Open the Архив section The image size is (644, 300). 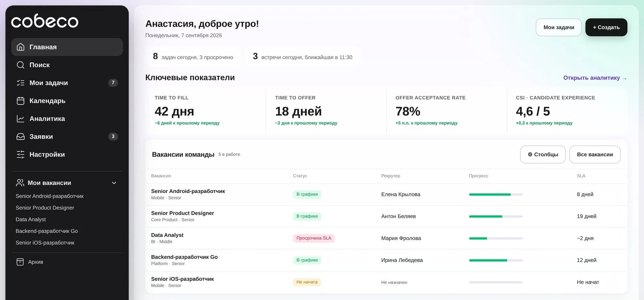tap(67, 262)
